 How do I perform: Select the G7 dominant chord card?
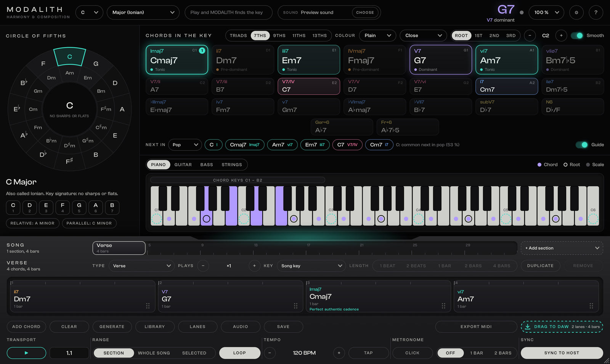pos(441,60)
